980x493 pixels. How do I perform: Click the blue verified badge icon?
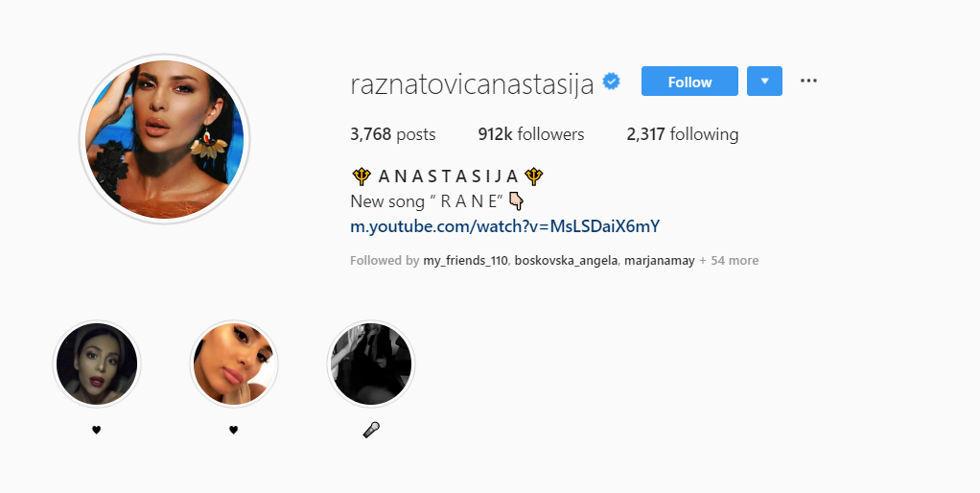click(611, 82)
